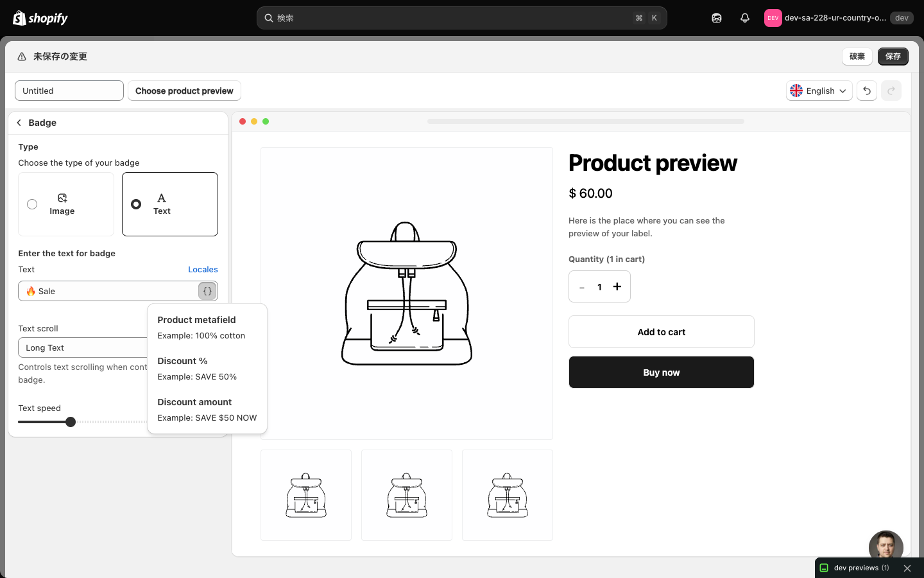Click the 保存 save button
This screenshot has width=924, height=578.
tap(893, 57)
